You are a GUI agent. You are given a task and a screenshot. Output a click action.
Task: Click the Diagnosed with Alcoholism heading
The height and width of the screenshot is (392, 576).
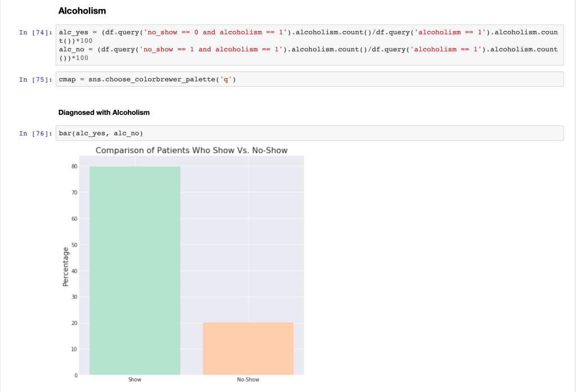coord(104,113)
